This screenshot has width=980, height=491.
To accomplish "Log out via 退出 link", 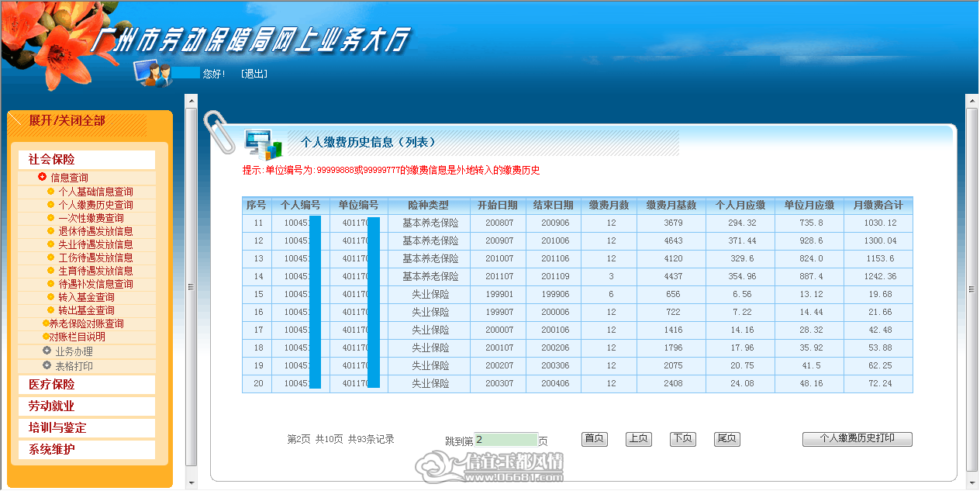I will [x=254, y=74].
